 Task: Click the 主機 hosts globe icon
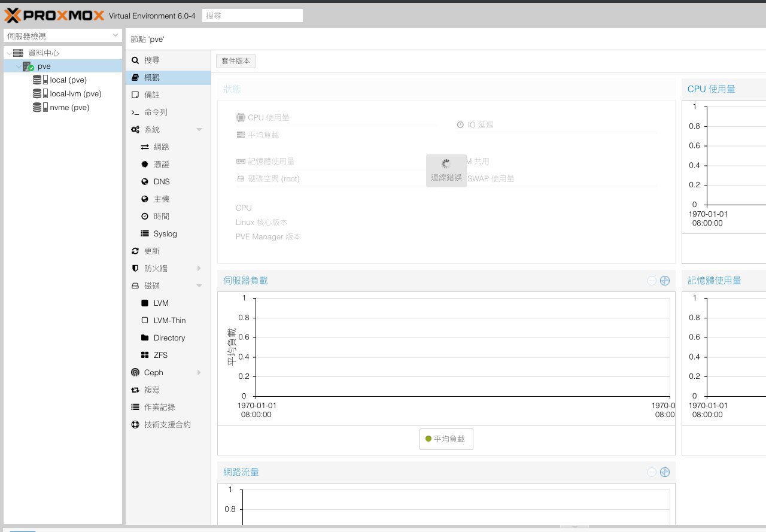tap(145, 199)
